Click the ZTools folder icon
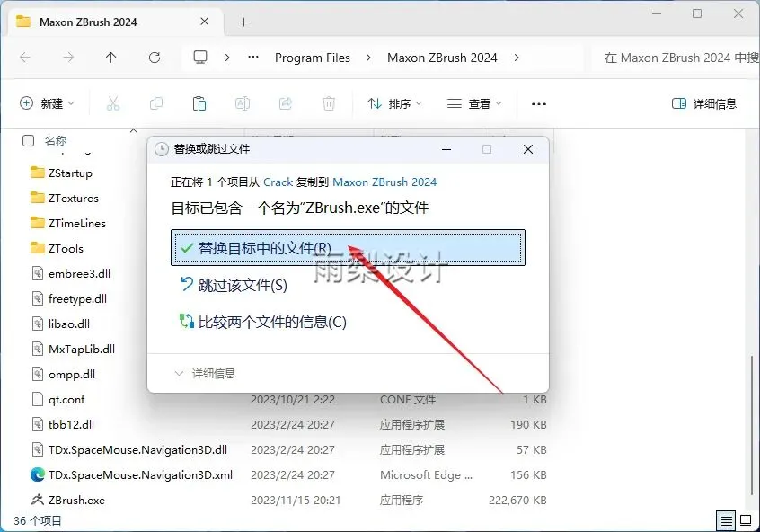This screenshot has height=532, width=760. (x=38, y=248)
